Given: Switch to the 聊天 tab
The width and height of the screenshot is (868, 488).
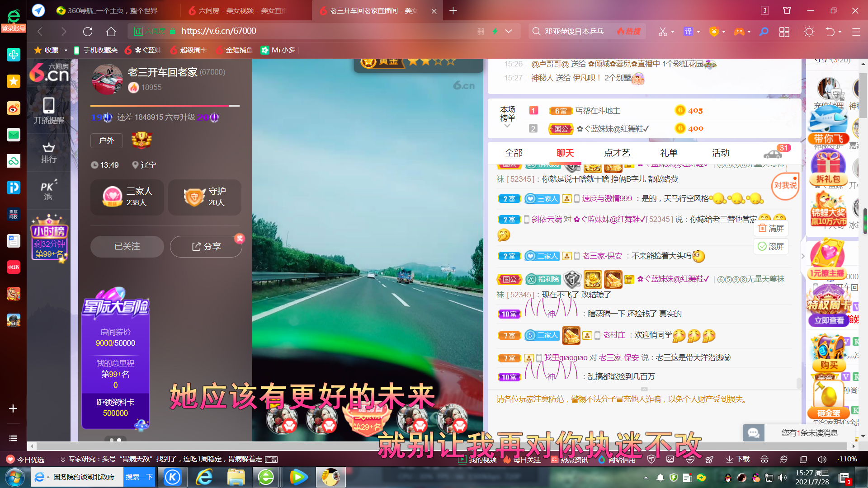Looking at the screenshot, I should [565, 153].
